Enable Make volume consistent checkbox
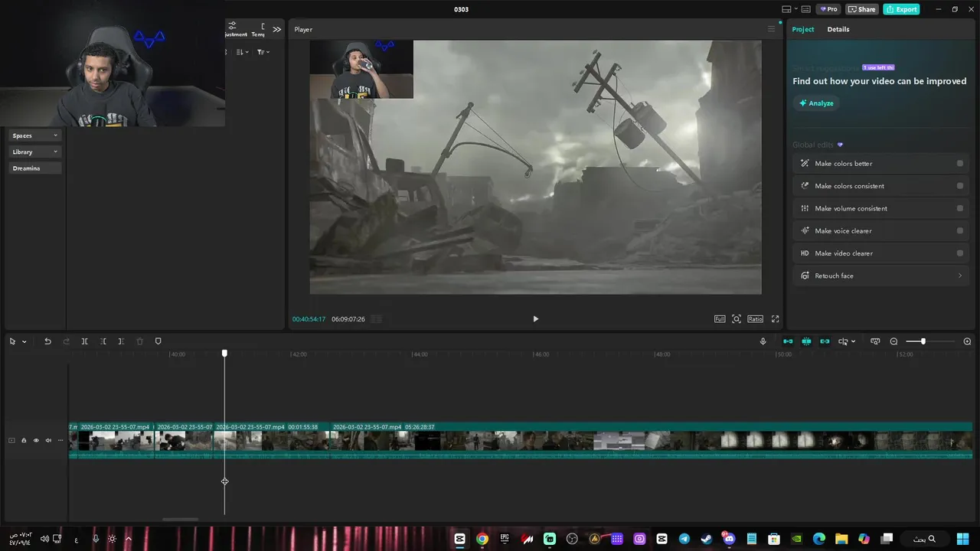The height and width of the screenshot is (551, 980). [960, 208]
